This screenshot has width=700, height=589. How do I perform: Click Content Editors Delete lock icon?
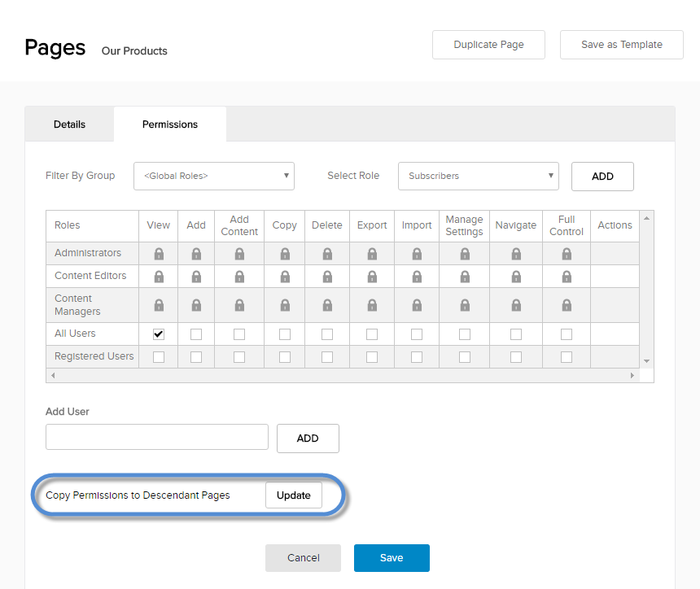(x=327, y=277)
